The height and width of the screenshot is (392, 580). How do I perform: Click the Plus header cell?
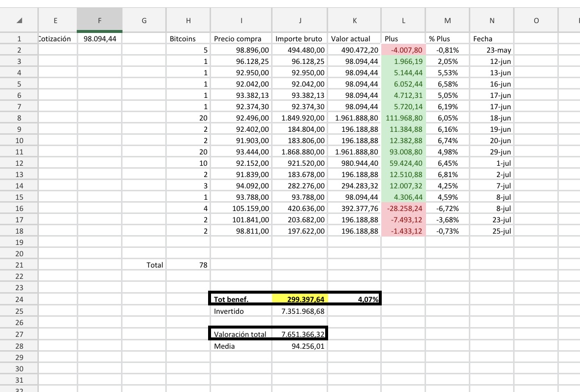click(403, 38)
